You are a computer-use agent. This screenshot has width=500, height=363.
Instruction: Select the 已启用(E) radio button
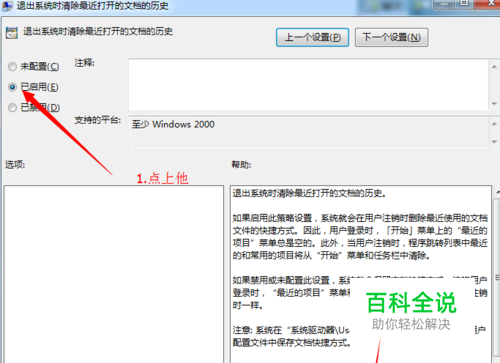tap(12, 87)
